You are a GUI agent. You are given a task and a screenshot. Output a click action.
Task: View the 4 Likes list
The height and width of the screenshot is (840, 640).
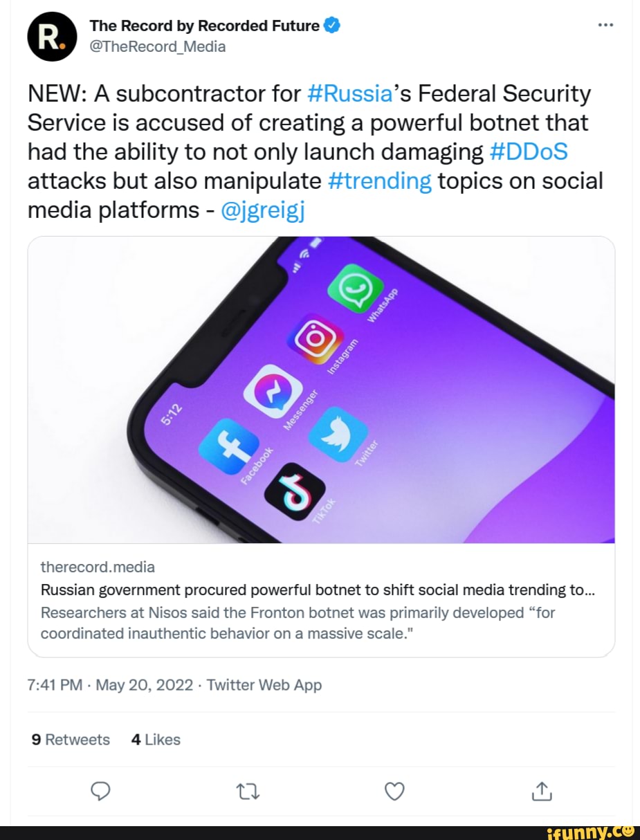[156, 740]
